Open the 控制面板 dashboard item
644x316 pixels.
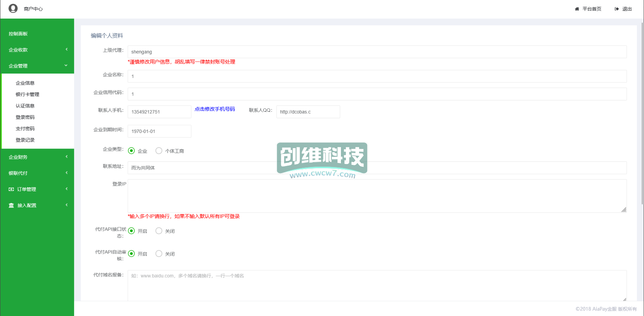tap(18, 34)
